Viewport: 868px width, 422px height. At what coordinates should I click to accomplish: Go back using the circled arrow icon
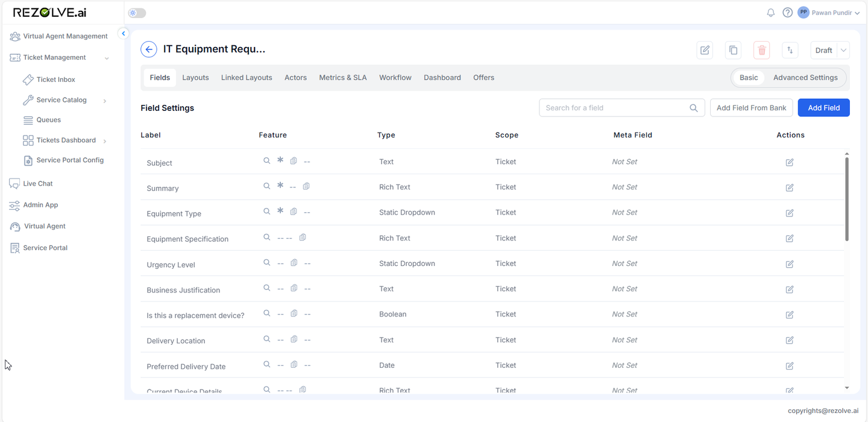click(149, 49)
